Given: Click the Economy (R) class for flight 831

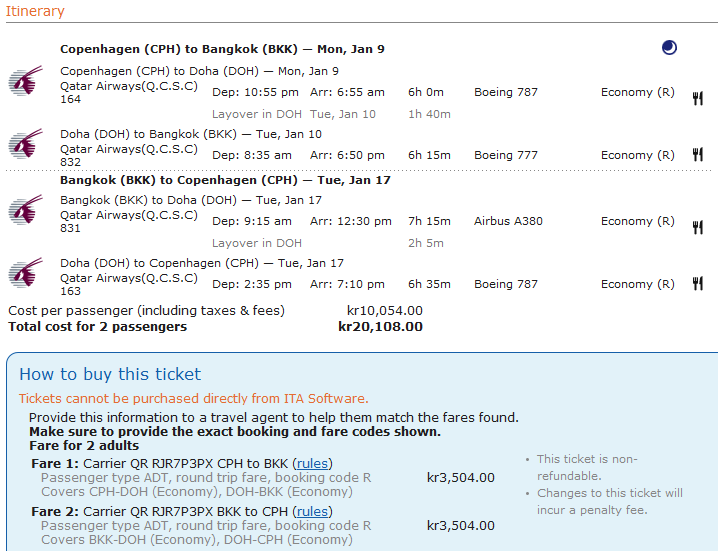Looking at the screenshot, I should pos(637,221).
